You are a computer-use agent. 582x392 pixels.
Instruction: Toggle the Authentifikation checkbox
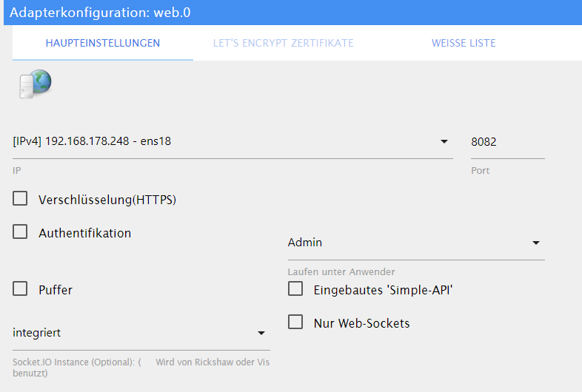click(20, 232)
